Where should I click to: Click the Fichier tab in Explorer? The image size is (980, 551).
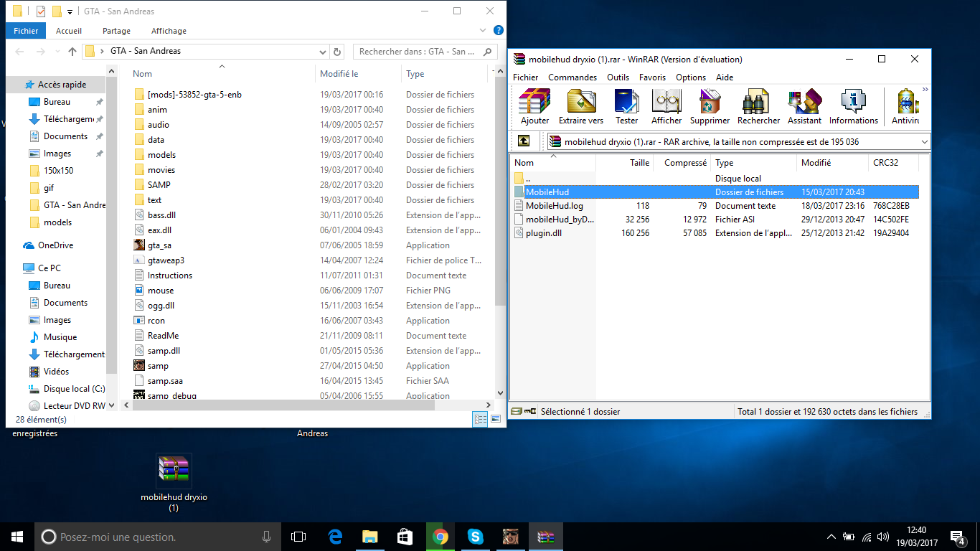click(26, 31)
